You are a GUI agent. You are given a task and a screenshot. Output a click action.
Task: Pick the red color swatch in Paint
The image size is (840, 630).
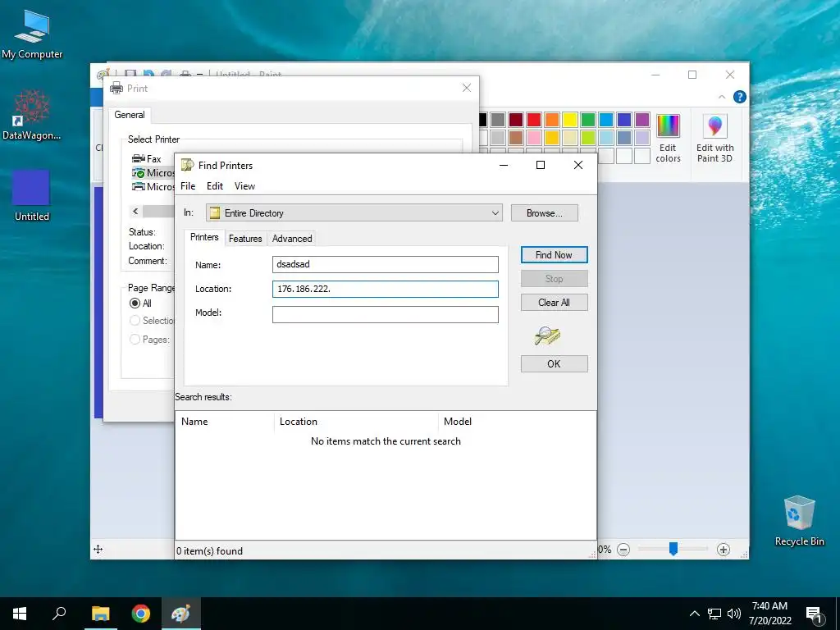(534, 120)
